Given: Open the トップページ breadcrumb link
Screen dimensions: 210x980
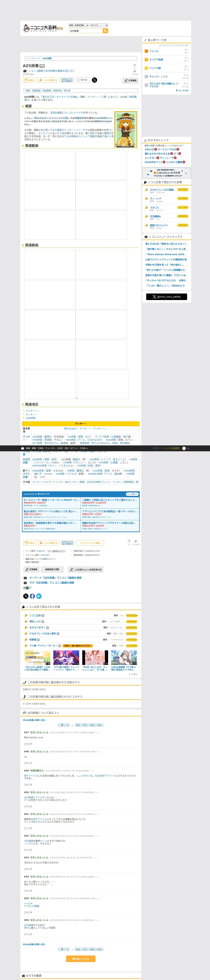Looking at the screenshot, I should (33, 59).
